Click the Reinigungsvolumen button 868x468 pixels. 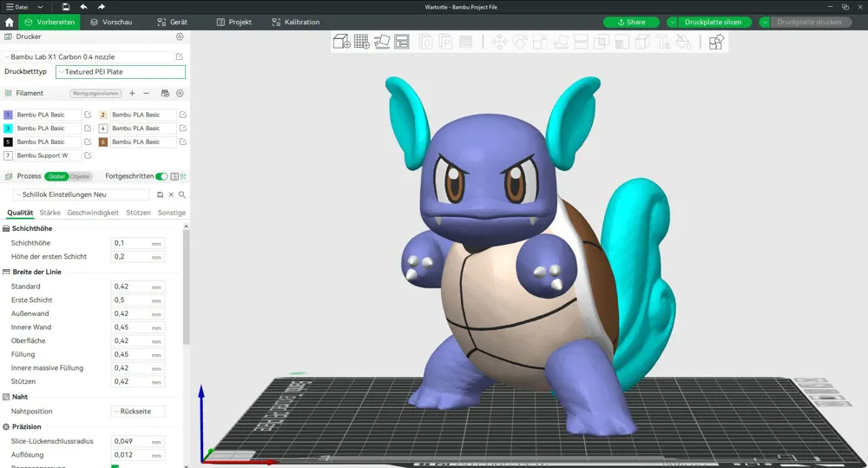(x=95, y=93)
